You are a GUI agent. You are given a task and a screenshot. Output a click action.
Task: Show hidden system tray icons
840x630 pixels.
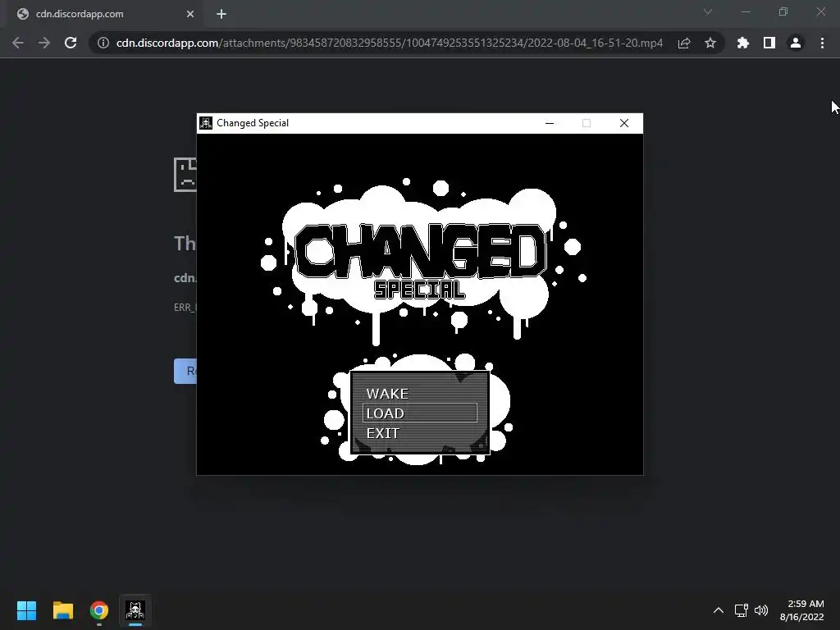point(719,610)
